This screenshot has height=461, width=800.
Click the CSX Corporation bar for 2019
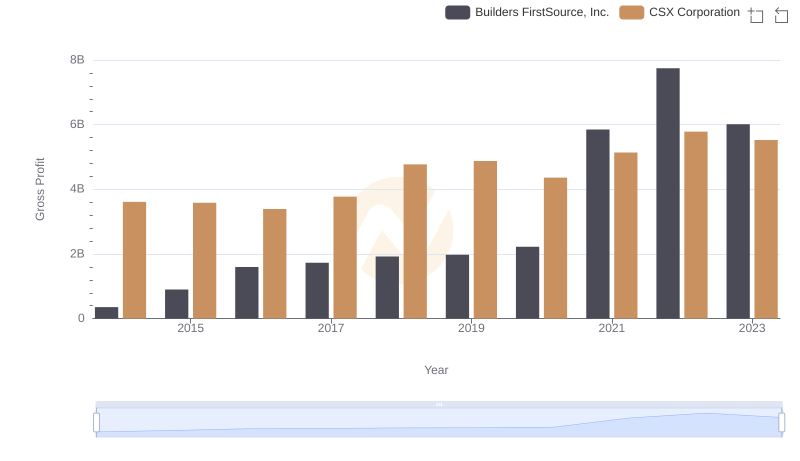point(485,240)
